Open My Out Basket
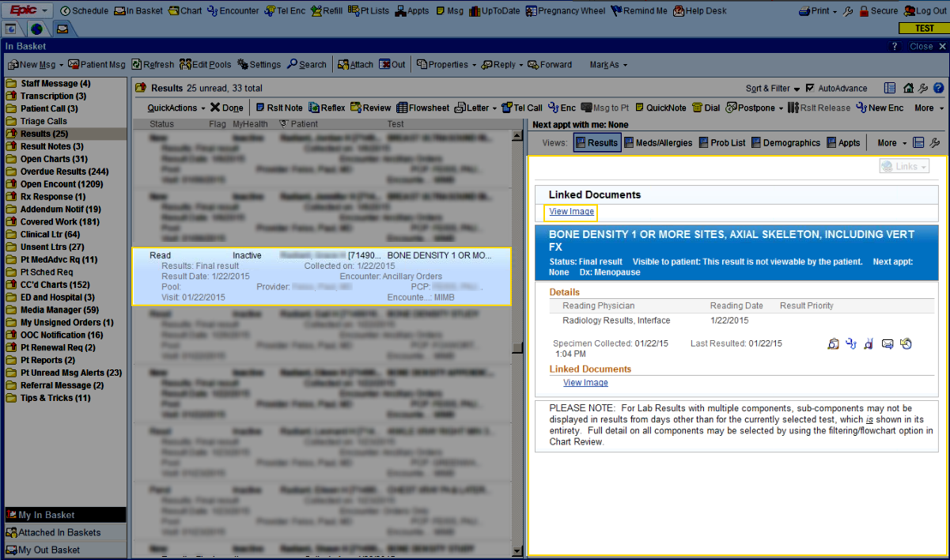950x560 pixels. pos(48,550)
